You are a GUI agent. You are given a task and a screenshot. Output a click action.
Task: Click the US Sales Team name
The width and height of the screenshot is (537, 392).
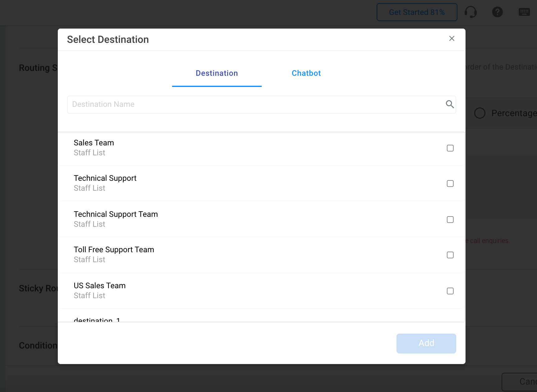pyautogui.click(x=100, y=285)
